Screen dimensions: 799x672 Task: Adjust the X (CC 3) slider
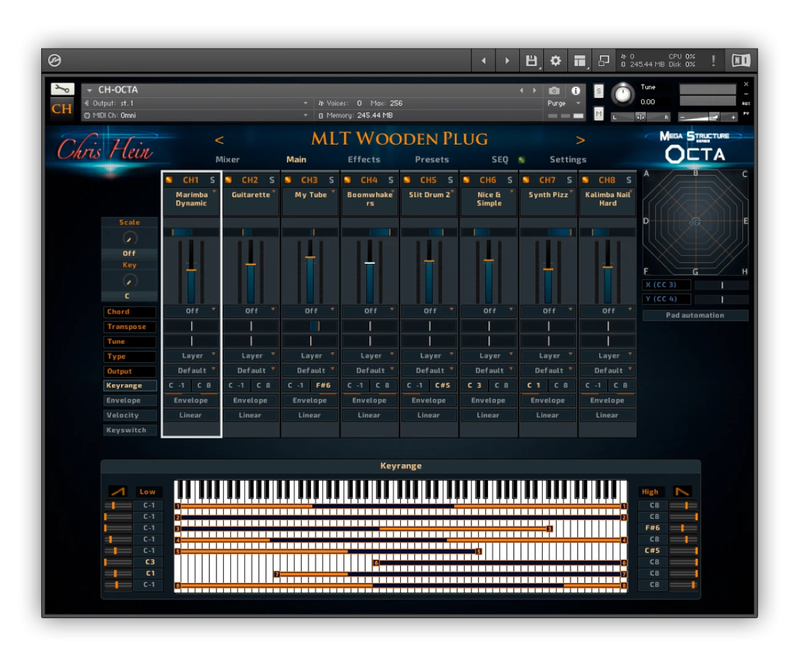click(722, 285)
